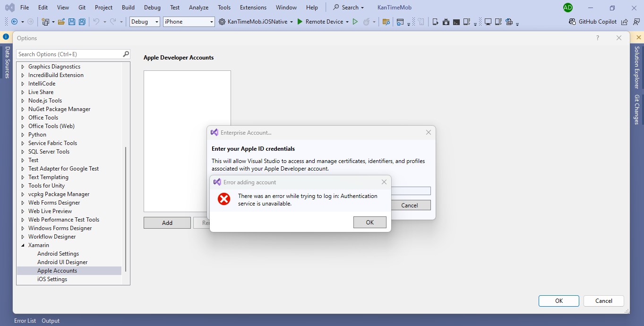
Task: Open the Git menu
Action: 82,8
